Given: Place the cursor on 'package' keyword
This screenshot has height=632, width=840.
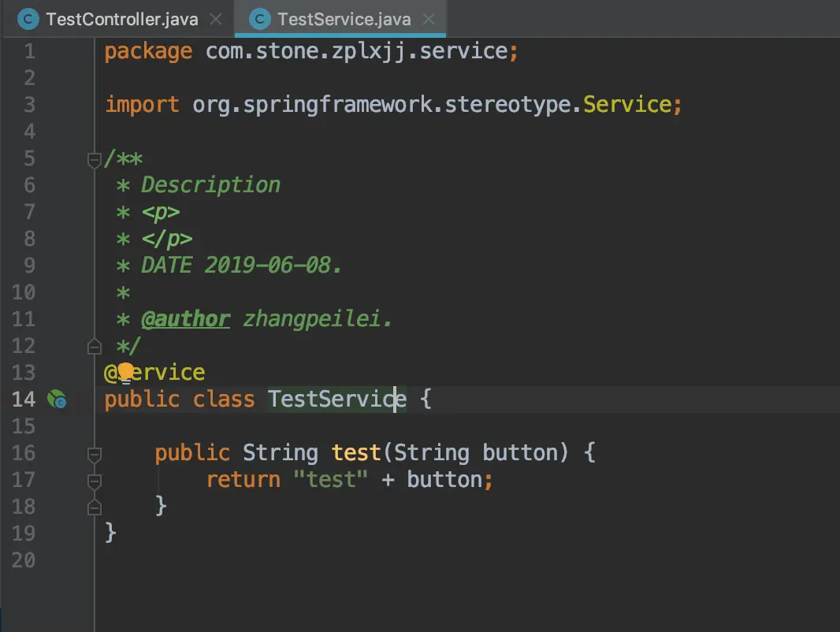Looking at the screenshot, I should pos(148,52).
